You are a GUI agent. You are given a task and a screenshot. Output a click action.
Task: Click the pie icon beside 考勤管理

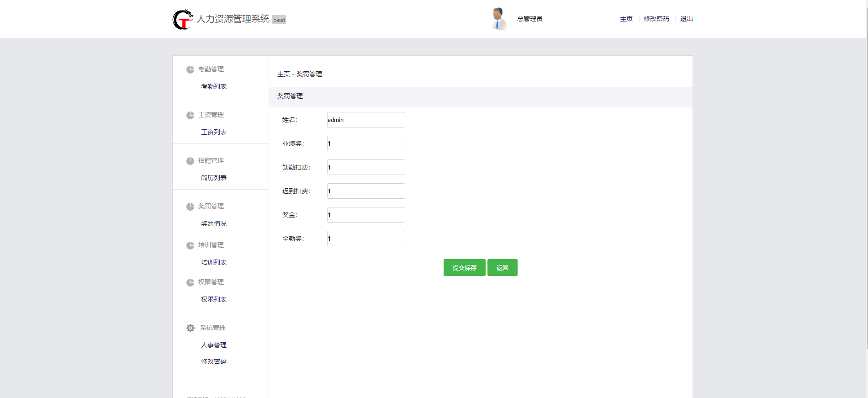tap(190, 69)
